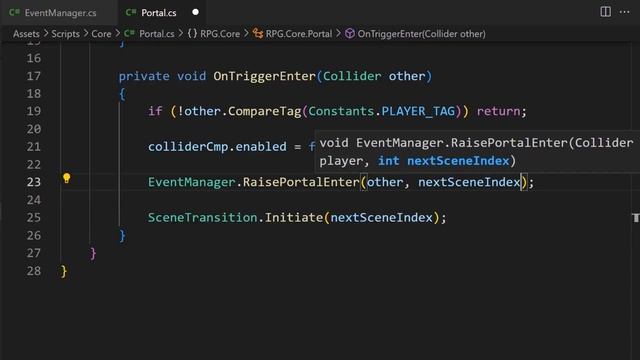Click nextSceneIndex argument on line 25

click(381, 218)
